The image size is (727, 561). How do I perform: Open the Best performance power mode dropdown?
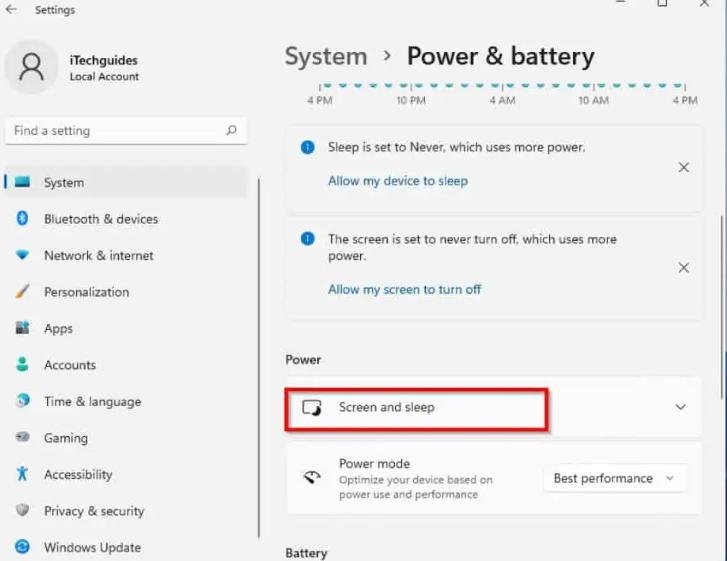(614, 478)
